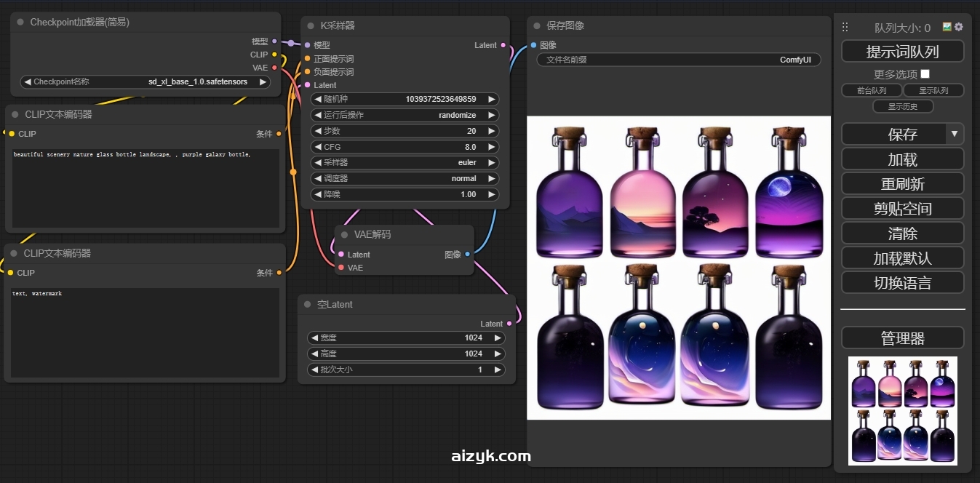This screenshot has height=483, width=980.
Task: Open the 管理器 manager panel
Action: pyautogui.click(x=902, y=337)
